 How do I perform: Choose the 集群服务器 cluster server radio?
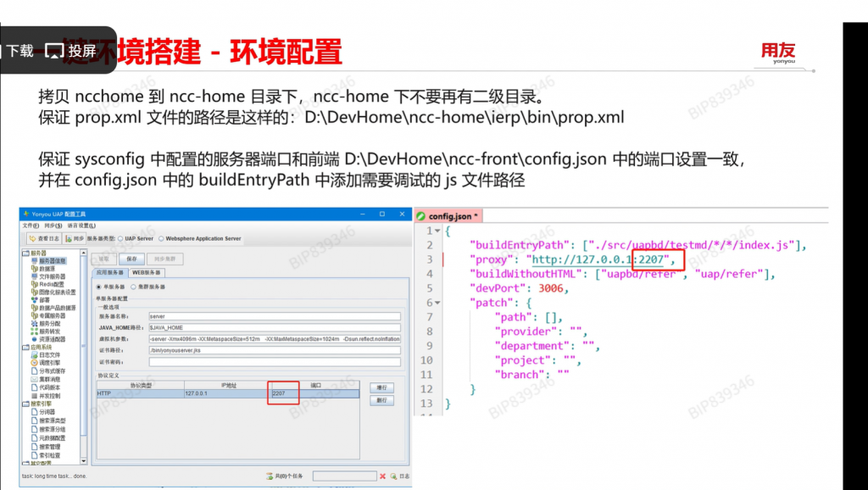pyautogui.click(x=133, y=287)
